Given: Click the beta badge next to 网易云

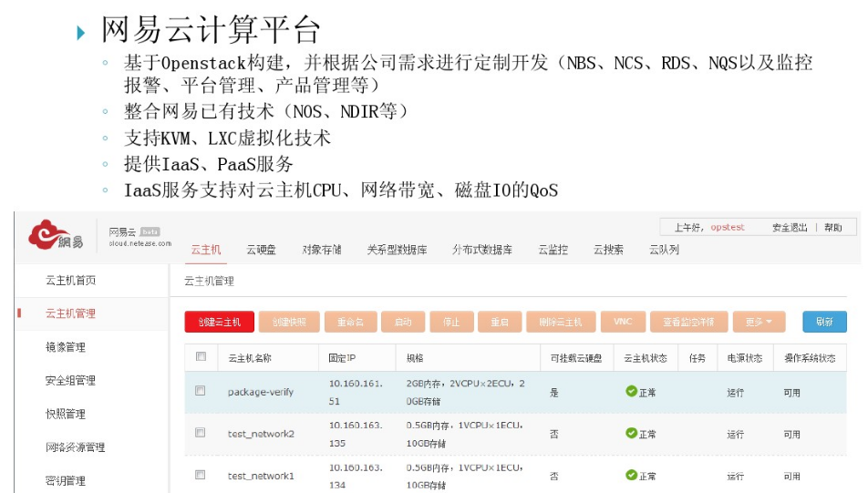Looking at the screenshot, I should point(150,231).
